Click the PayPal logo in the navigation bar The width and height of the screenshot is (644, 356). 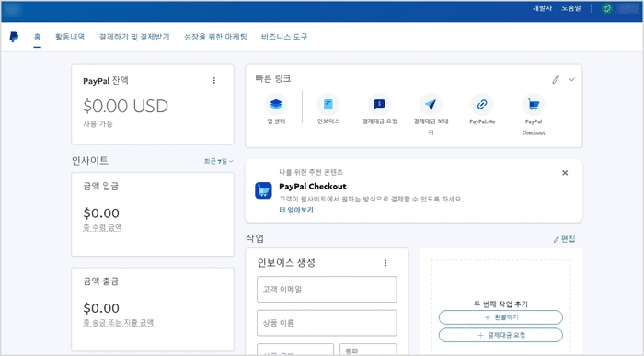click(x=14, y=37)
